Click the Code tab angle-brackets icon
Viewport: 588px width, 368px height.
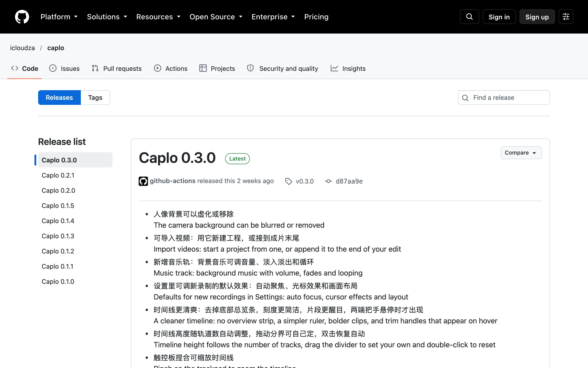[14, 68]
